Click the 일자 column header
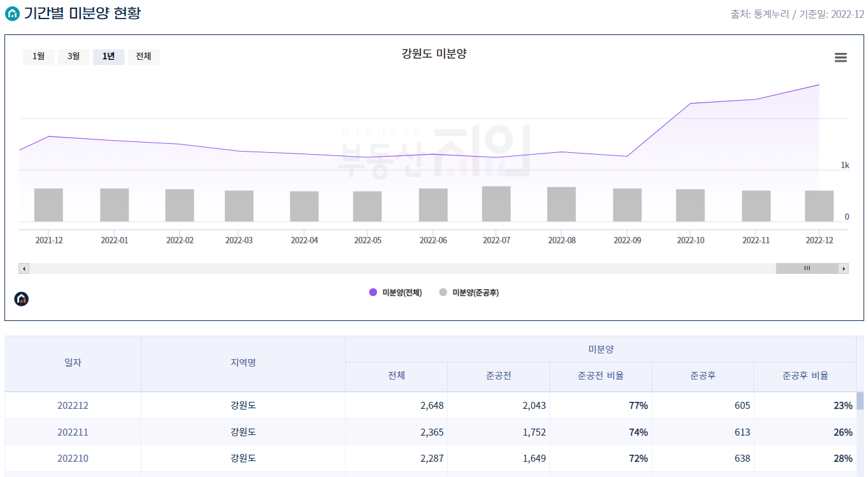 73,364
